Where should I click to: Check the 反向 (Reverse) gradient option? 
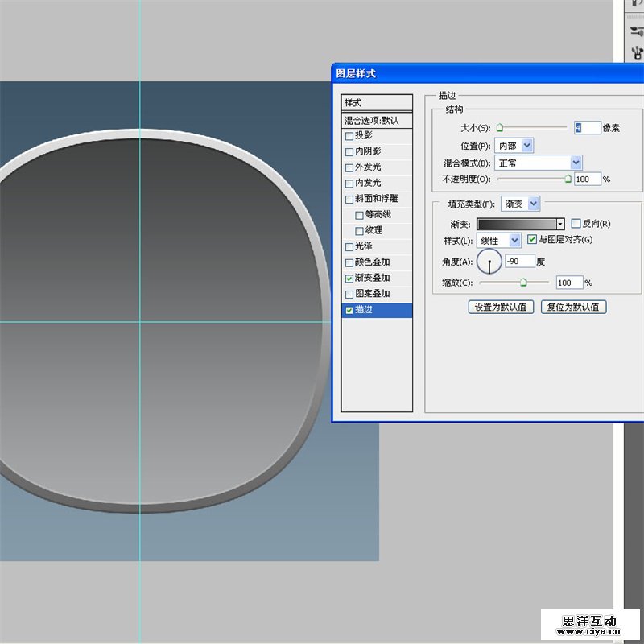pos(576,224)
